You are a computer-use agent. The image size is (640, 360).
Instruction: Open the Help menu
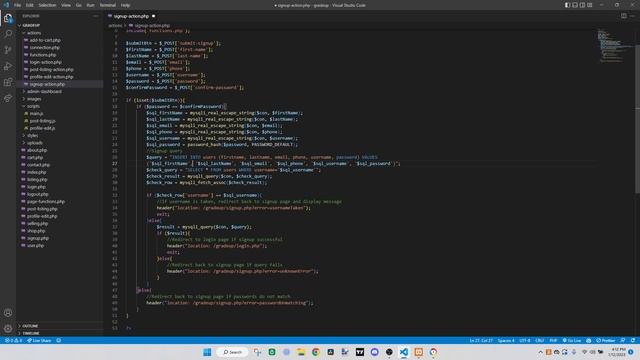point(125,5)
